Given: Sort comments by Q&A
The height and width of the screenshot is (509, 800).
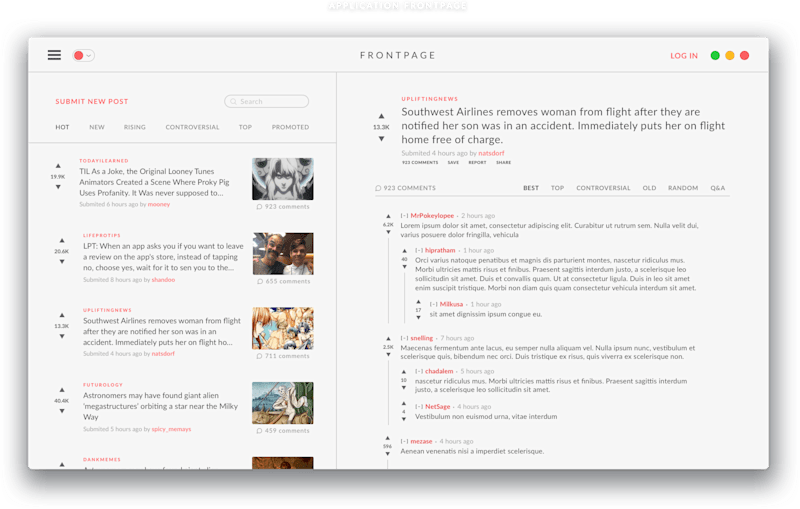Looking at the screenshot, I should 717,188.
